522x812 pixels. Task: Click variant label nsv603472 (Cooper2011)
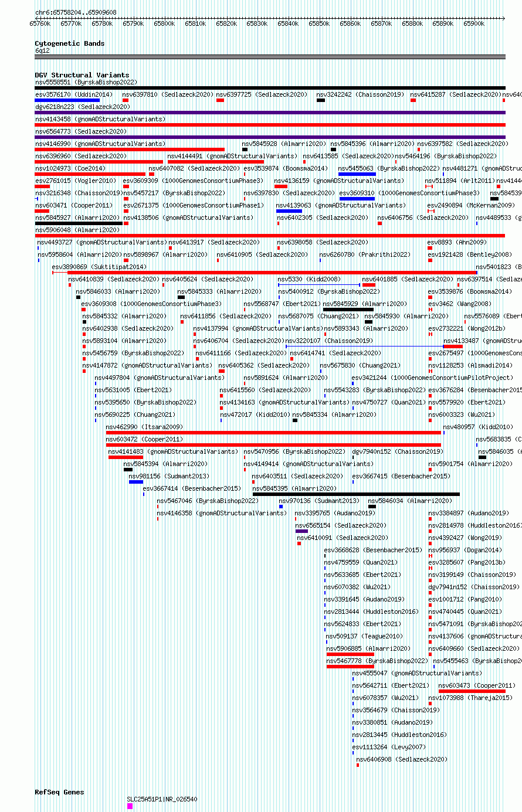pos(144,439)
